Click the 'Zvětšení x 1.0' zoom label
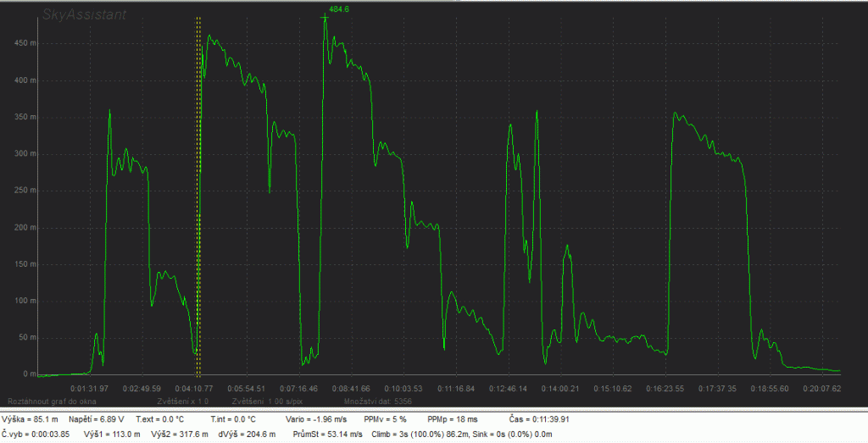The height and width of the screenshot is (443, 868). click(x=181, y=400)
